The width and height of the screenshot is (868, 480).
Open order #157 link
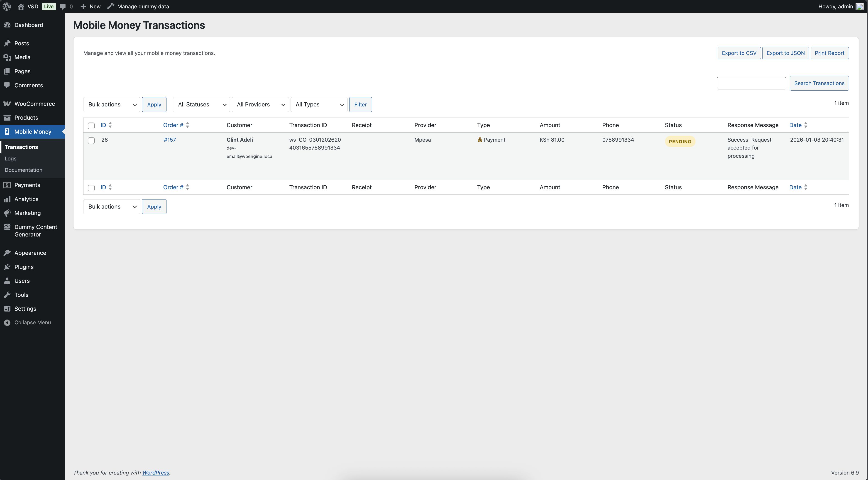click(x=170, y=140)
